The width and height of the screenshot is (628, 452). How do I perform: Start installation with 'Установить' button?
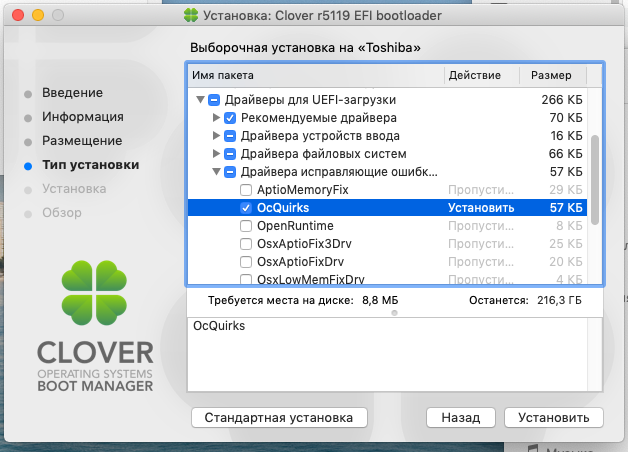coord(554,418)
